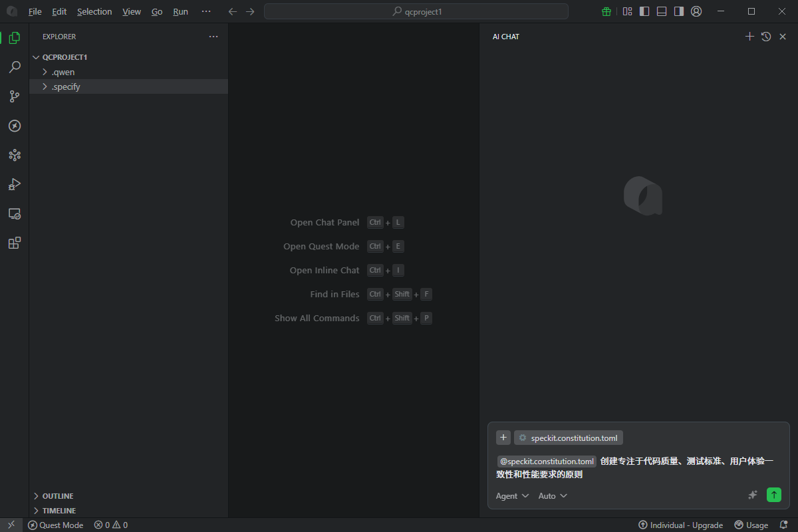
Task: Toggle bottom panel visibility
Action: pyautogui.click(x=662, y=11)
